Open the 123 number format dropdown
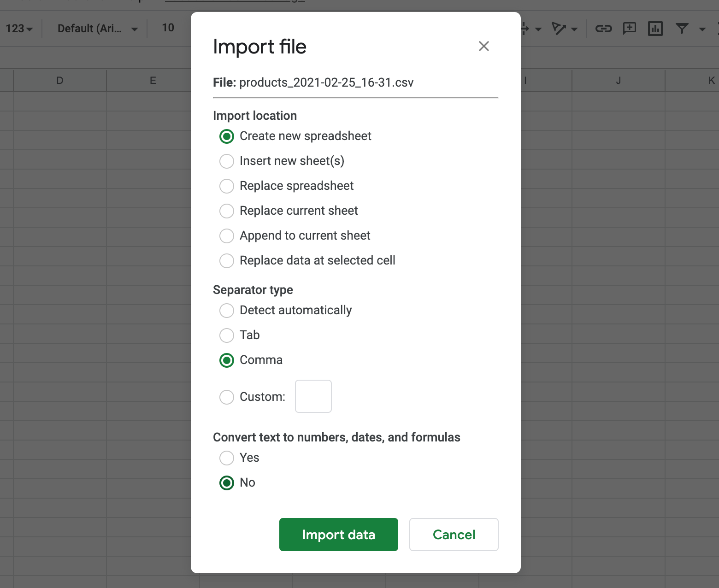This screenshot has width=719, height=588. click(19, 29)
